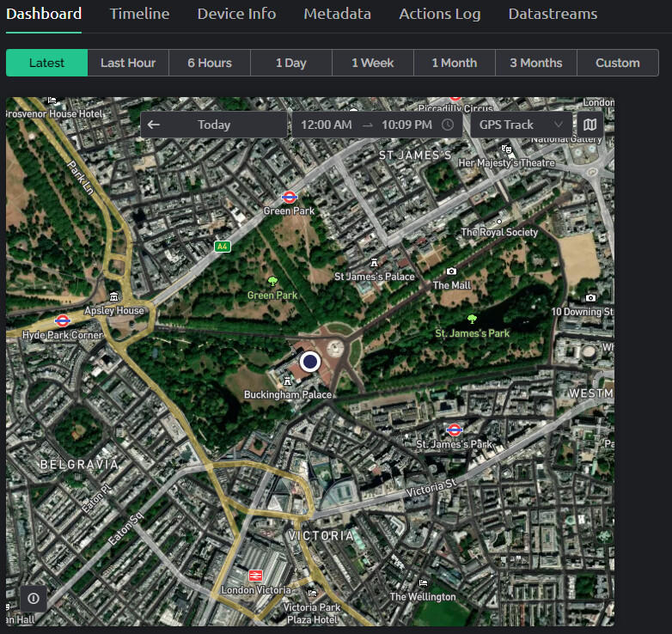Image resolution: width=672 pixels, height=634 pixels.
Task: Click Victoria Park Plaza Hotel bed icon
Action: pyautogui.click(x=312, y=593)
